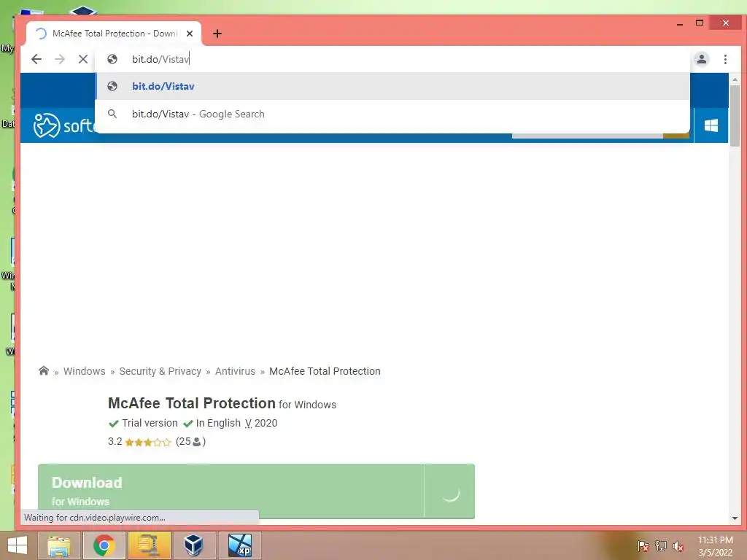
Task: Select the McAfee Total Protection tab
Action: click(x=114, y=34)
